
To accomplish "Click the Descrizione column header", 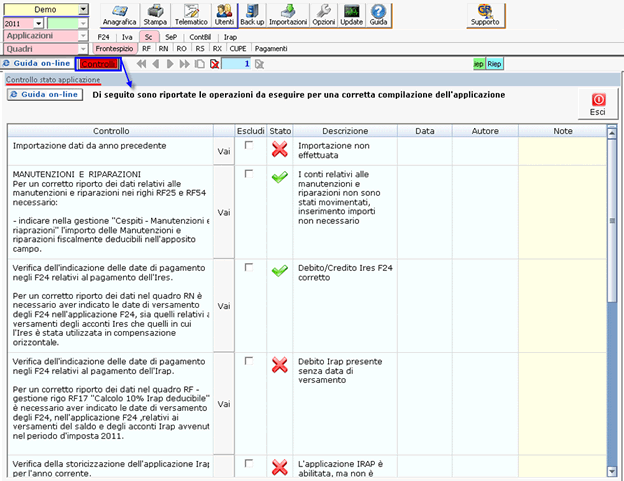I will [x=345, y=131].
